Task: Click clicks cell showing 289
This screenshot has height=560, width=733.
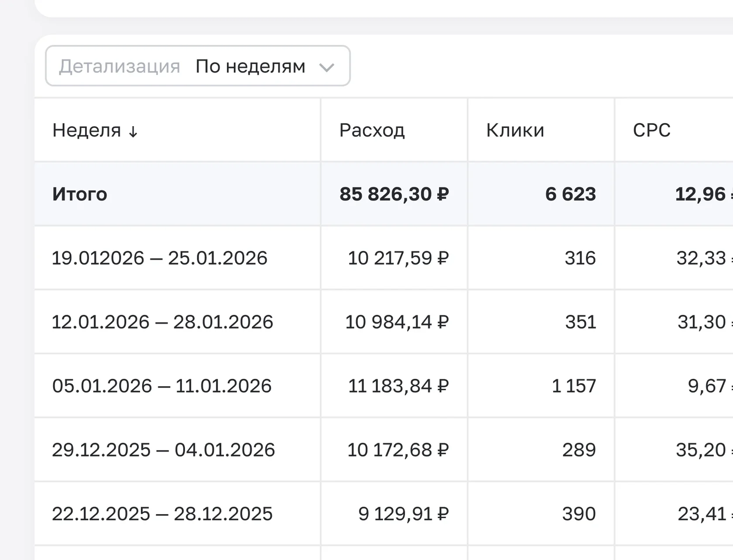Action: pos(579,450)
